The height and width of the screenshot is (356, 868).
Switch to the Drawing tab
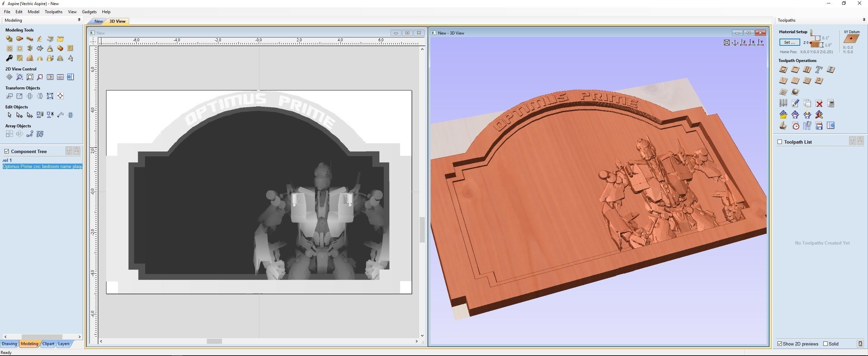click(x=9, y=344)
